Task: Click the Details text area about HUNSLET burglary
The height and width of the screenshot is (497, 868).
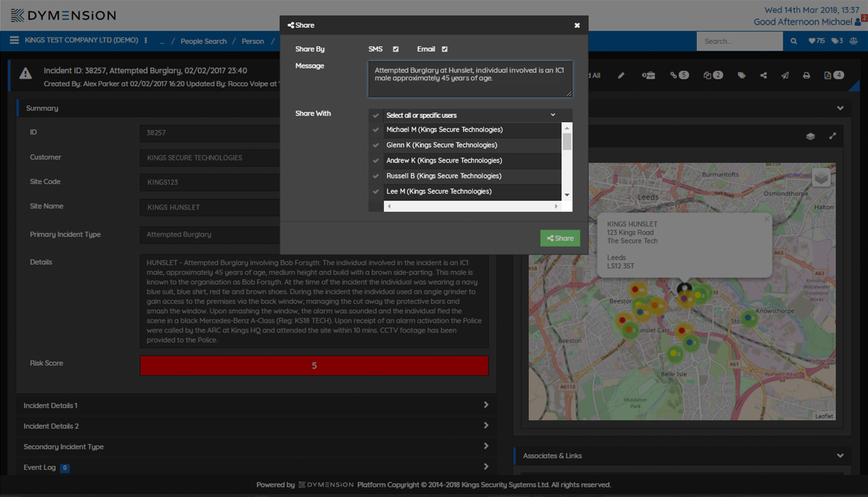Action: tap(314, 301)
